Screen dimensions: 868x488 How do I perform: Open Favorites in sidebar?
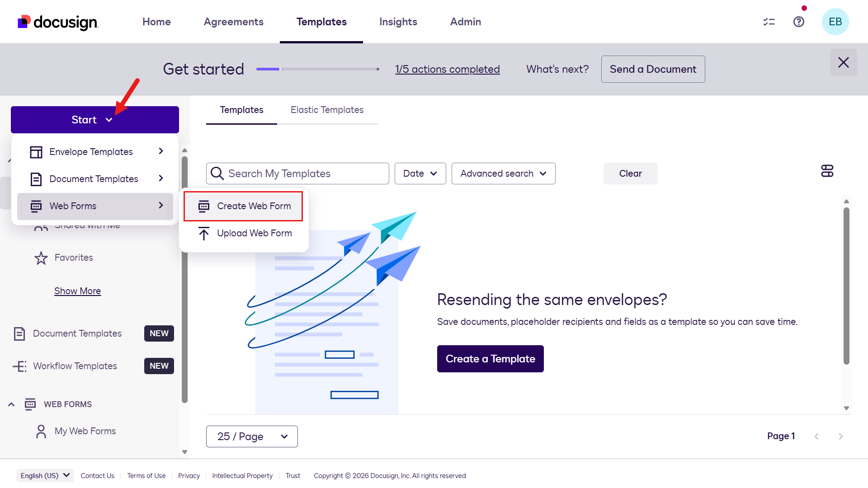click(x=74, y=258)
